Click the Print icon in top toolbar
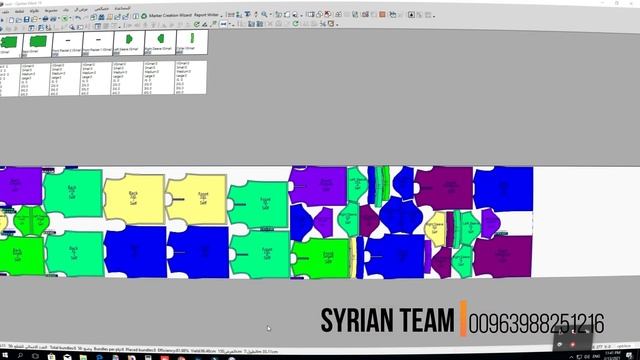 tap(45, 19)
